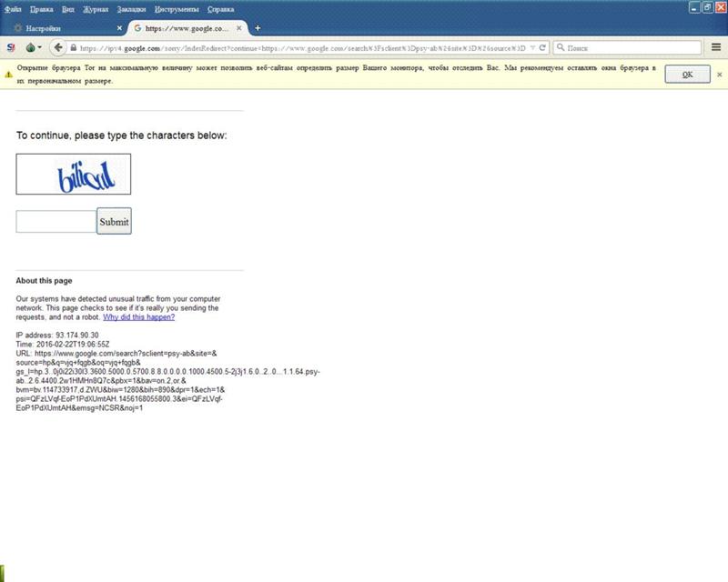This screenshot has height=582, width=728.
Task: Open the hamburger menu button
Action: pos(716,47)
